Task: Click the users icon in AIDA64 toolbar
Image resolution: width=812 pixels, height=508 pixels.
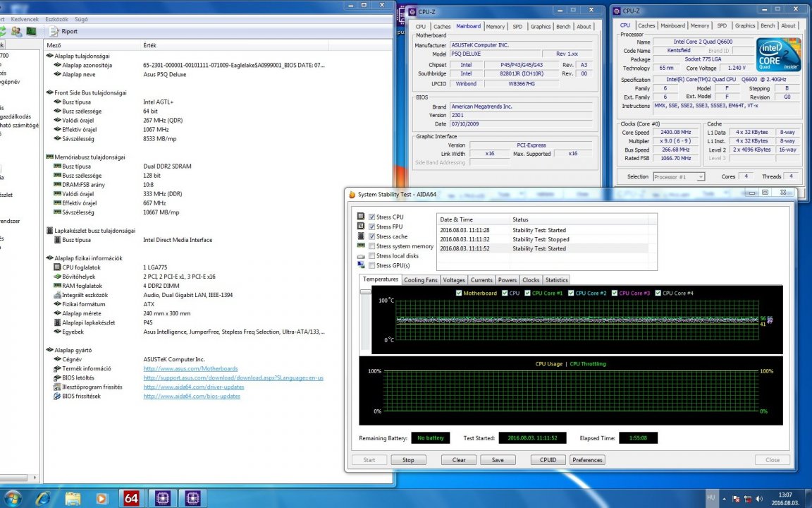Action: (x=16, y=31)
